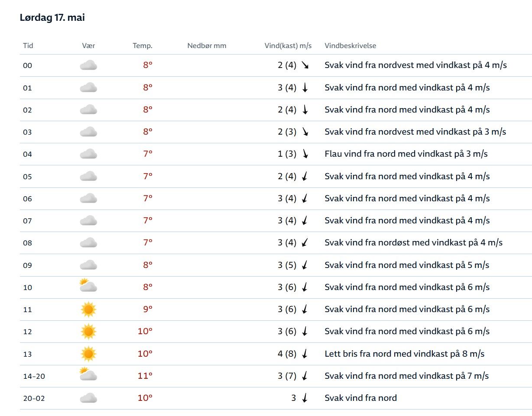Click the Nedbør mm column header
The height and width of the screenshot is (416, 532).
[x=207, y=45]
